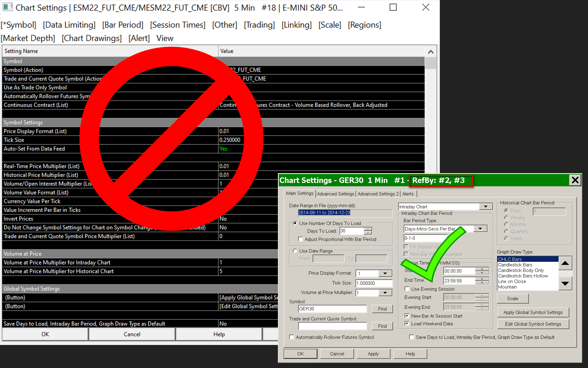Open the View menu

[165, 38]
